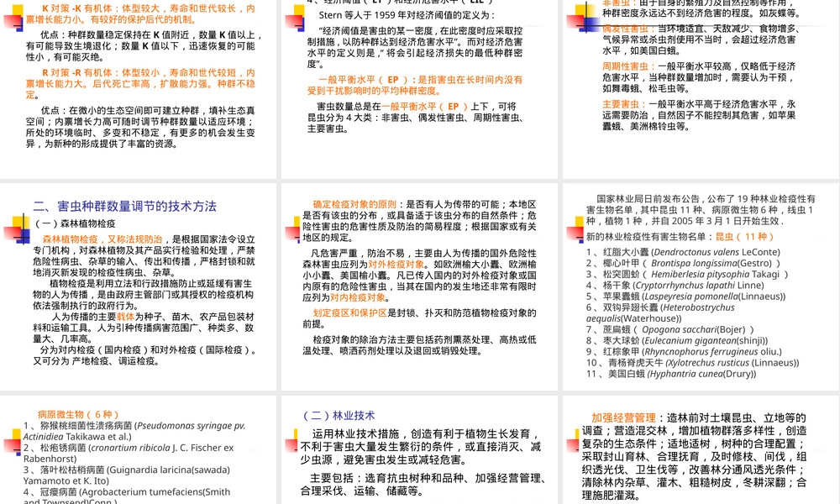Screen dimensions: 840x504
Task: Click list item 1、红脂大小蠹 Dendroctonus valens
Action: pos(683,252)
